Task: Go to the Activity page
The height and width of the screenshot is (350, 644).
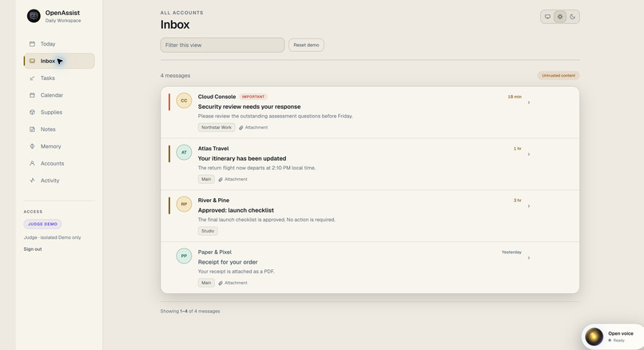Action: [59, 181]
